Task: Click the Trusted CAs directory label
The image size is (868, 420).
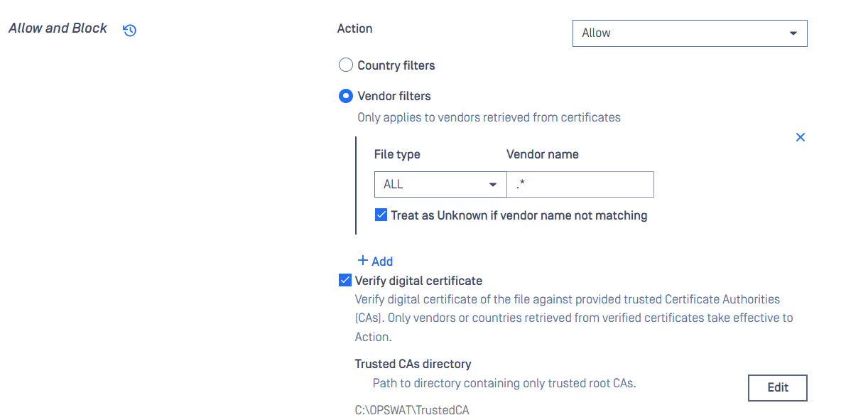Action: coord(413,364)
